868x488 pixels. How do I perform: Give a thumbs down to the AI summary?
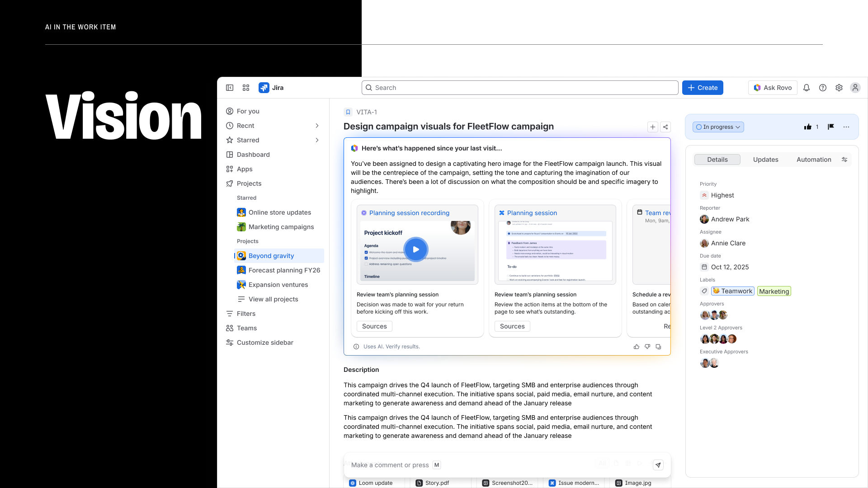[x=647, y=347]
